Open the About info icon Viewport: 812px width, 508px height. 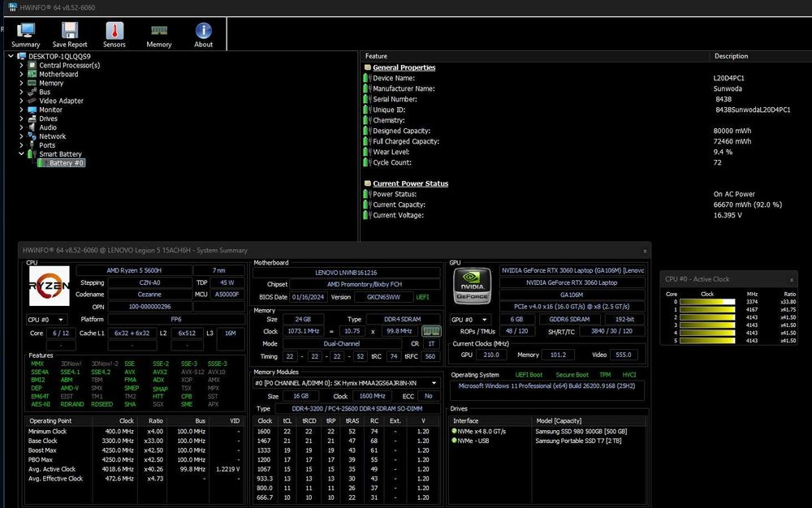204,31
